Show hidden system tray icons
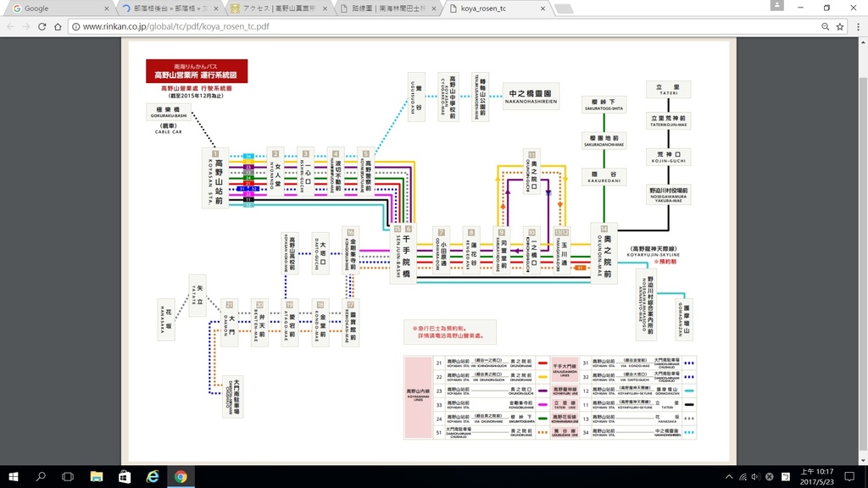The height and width of the screenshot is (488, 868). [x=729, y=476]
